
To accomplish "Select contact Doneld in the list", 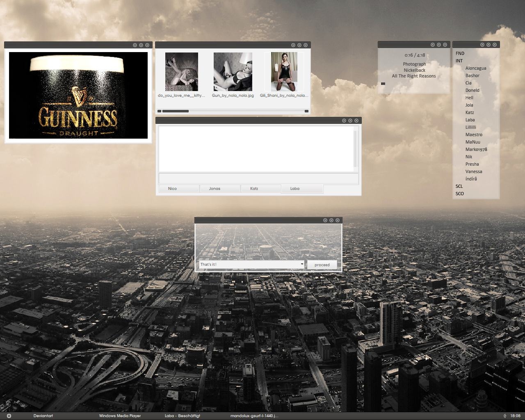I will click(472, 90).
